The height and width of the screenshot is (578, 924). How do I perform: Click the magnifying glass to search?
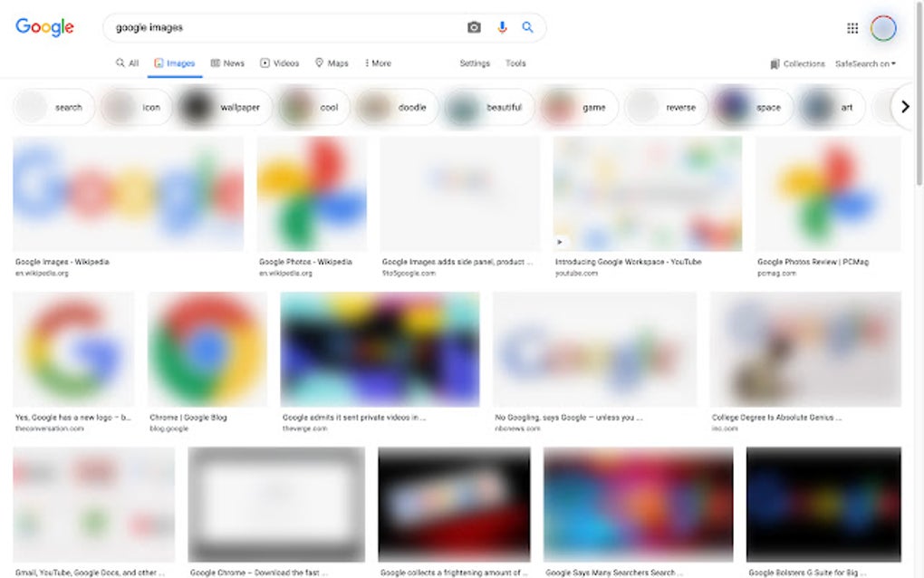528,27
